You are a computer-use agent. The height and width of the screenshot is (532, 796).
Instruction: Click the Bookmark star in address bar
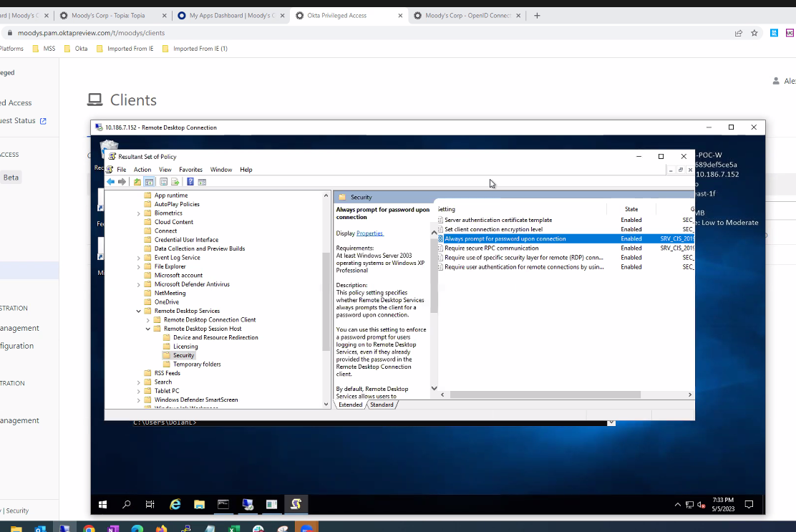click(754, 33)
